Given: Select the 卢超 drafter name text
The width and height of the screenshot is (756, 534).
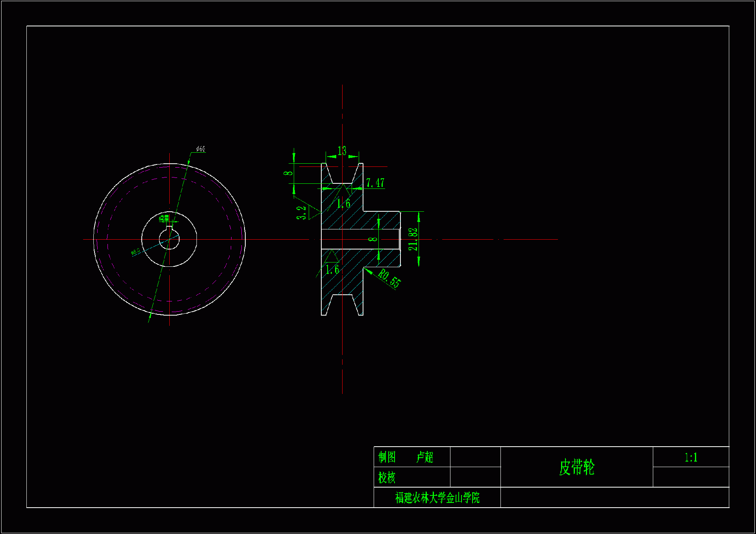Looking at the screenshot, I should click(424, 457).
